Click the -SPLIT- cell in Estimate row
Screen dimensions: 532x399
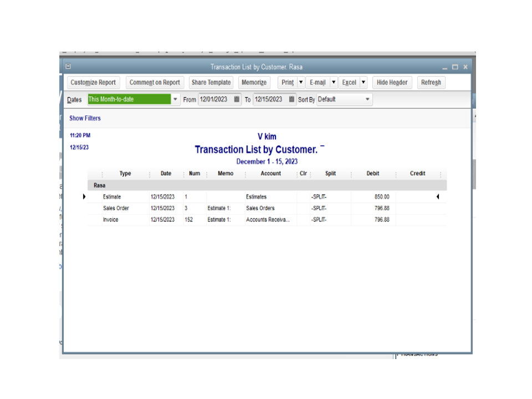pos(319,197)
